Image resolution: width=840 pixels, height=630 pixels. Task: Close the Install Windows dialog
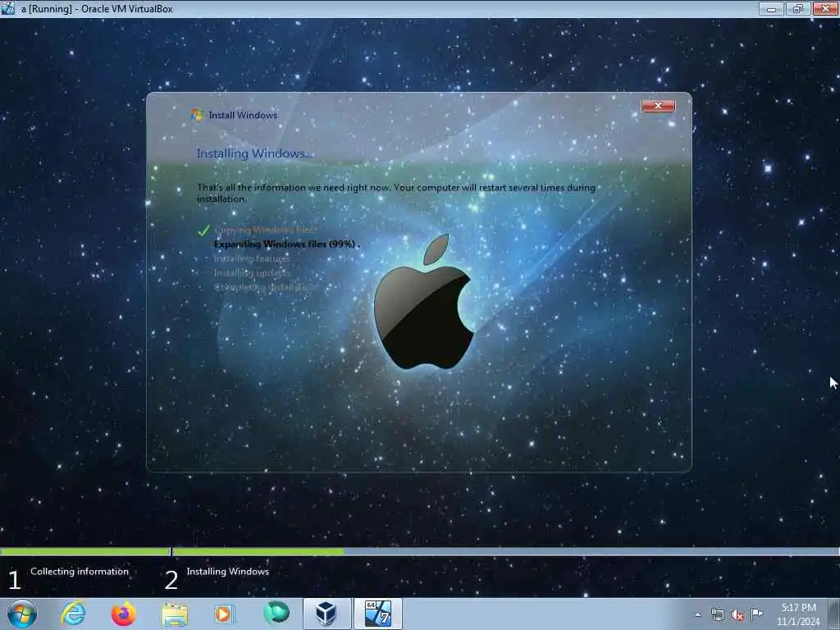coord(659,106)
